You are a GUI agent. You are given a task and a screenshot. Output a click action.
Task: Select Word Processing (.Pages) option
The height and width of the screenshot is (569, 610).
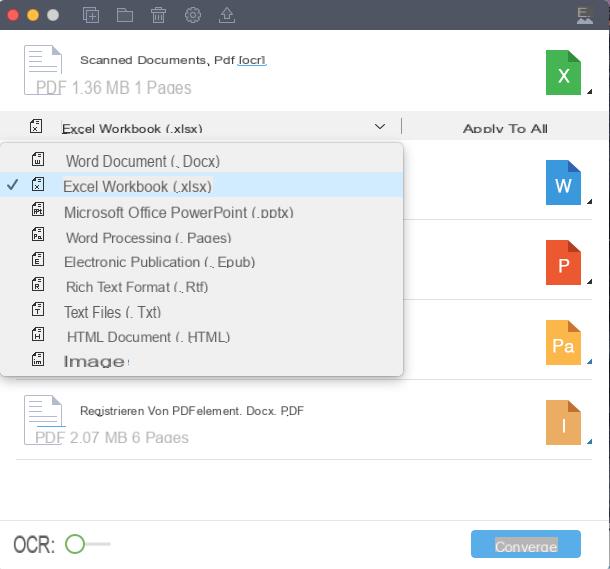(x=202, y=237)
